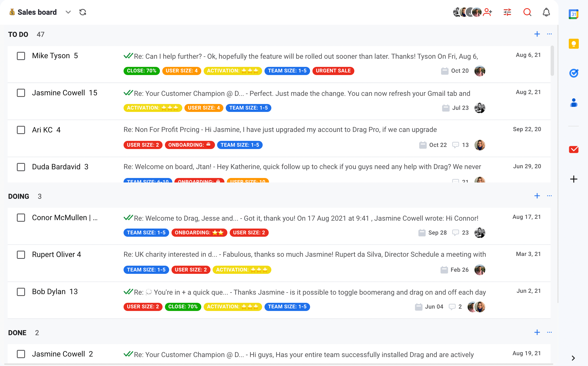588x366 pixels.
Task: Click the Jun 04 due date on Bob Dylan
Action: point(429,307)
